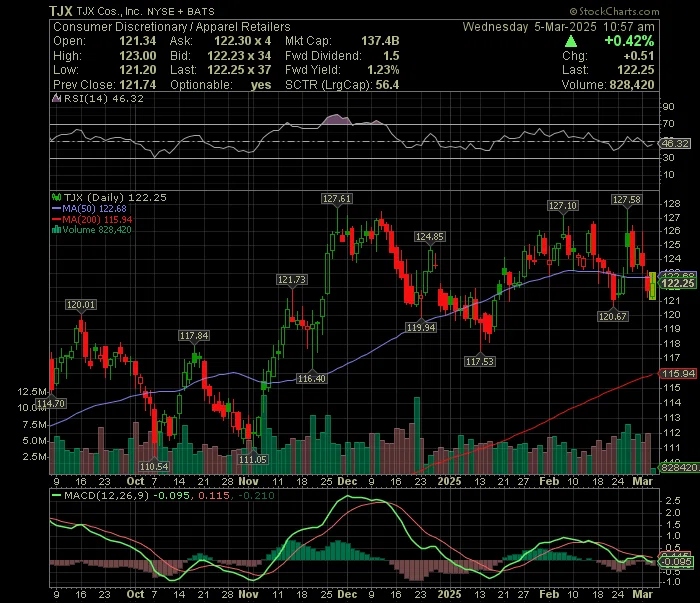This screenshot has height=603, width=700.
Task: Click the 127.61 peak price label
Action: 337,199
